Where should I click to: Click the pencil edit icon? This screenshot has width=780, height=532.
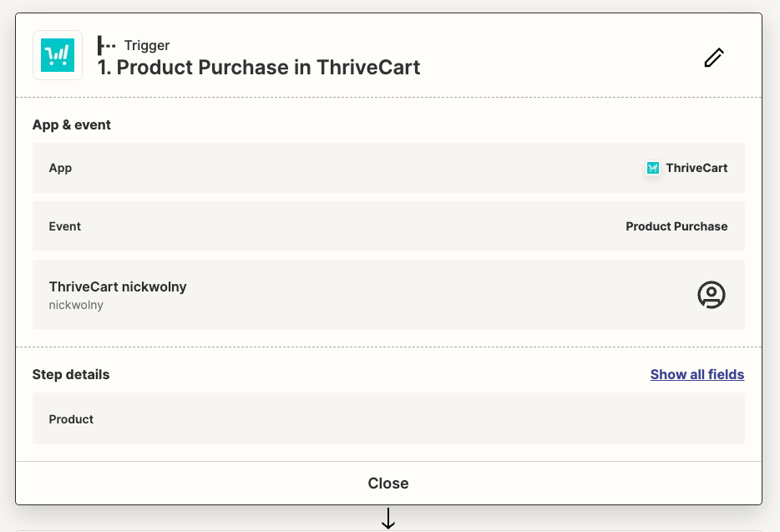click(x=713, y=58)
